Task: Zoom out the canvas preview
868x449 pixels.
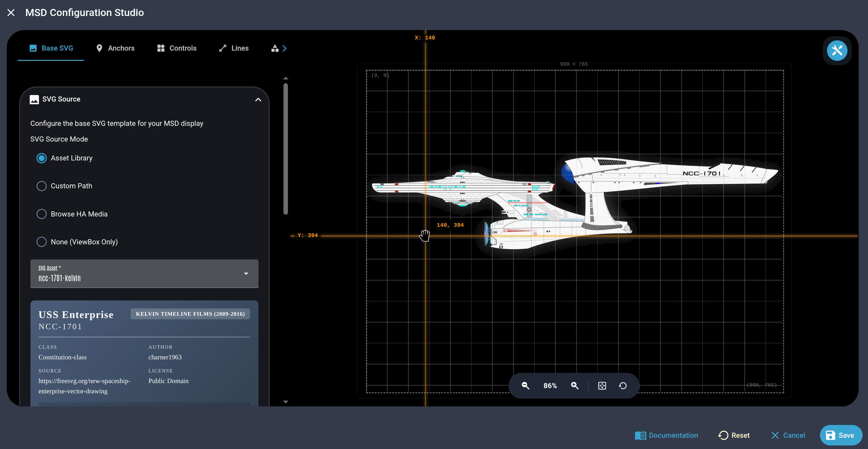Action: [x=525, y=386]
